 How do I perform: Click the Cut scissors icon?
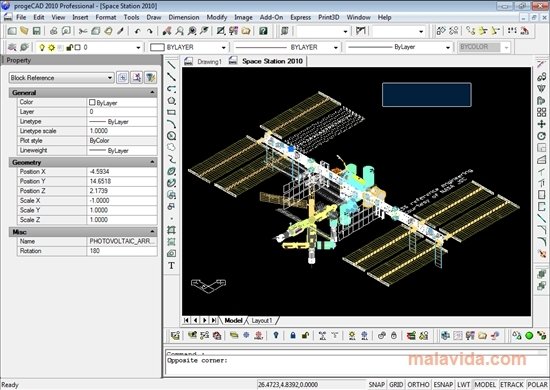(x=83, y=31)
